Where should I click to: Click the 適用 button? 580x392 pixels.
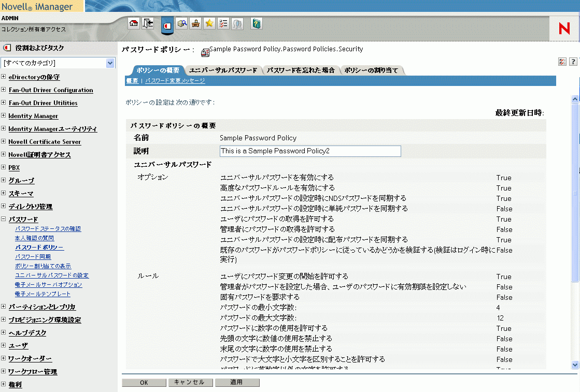tap(237, 382)
